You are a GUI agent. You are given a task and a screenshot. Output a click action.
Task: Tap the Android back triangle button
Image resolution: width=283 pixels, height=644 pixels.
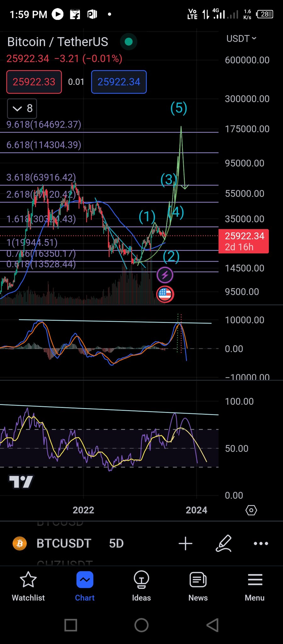coord(212,625)
